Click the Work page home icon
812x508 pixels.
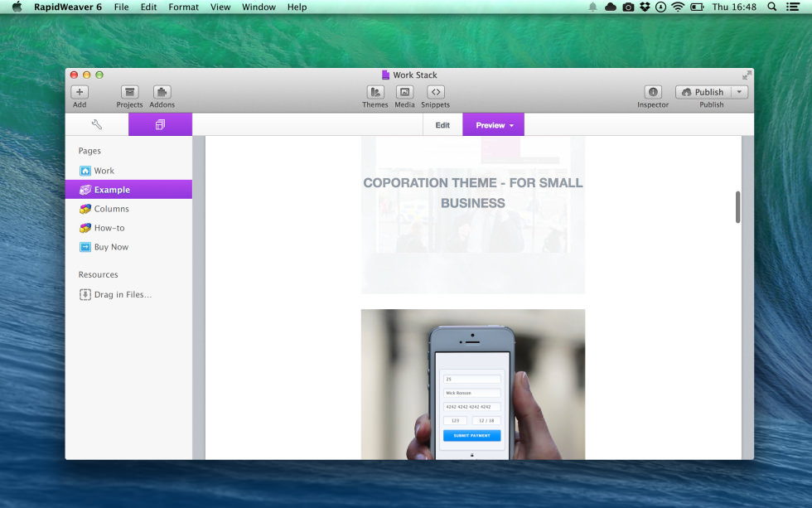85,171
